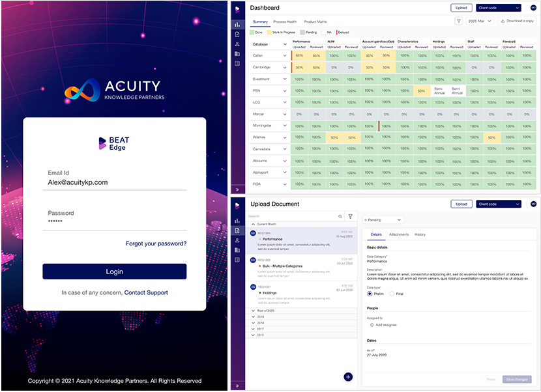Image resolution: width=541 pixels, height=392 pixels.
Task: Click Contact Support link
Action: click(x=146, y=292)
